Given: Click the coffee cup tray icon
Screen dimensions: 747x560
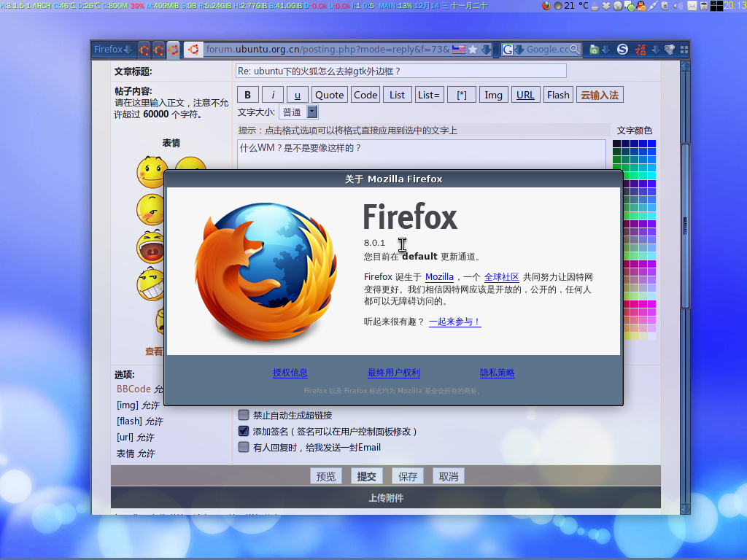Looking at the screenshot, I should (x=595, y=6).
